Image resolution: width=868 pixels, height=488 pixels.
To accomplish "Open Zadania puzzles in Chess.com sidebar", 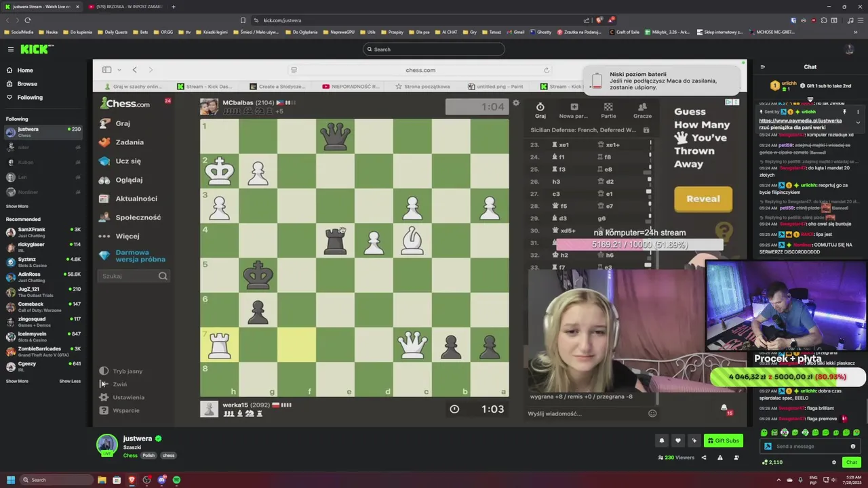I will 130,142.
